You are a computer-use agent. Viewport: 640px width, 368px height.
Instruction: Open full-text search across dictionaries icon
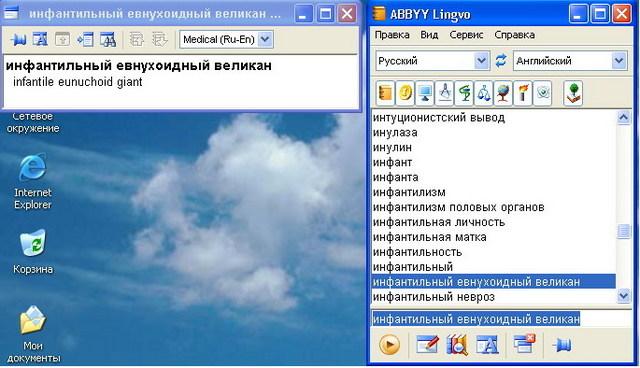pyautogui.click(x=457, y=345)
